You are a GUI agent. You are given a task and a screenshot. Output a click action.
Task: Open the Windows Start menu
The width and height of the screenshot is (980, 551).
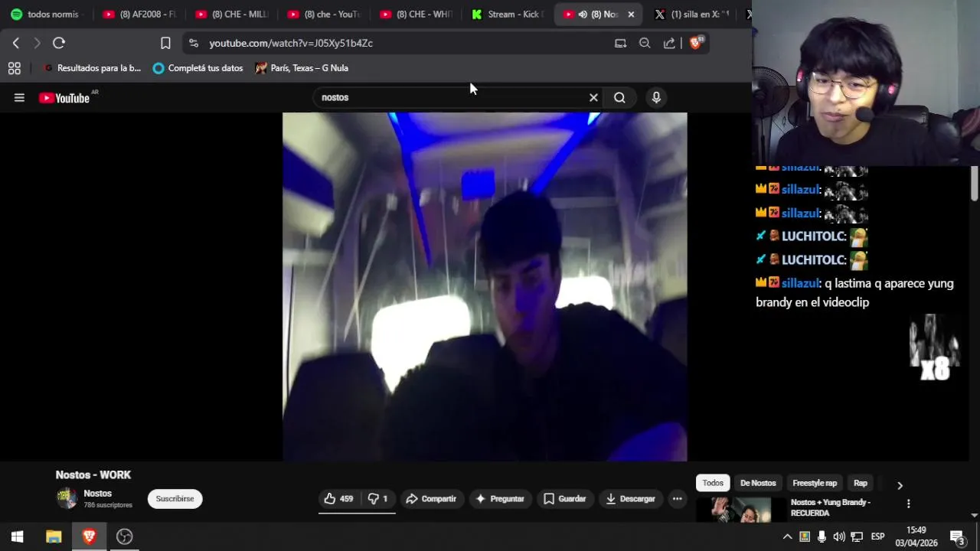(17, 536)
